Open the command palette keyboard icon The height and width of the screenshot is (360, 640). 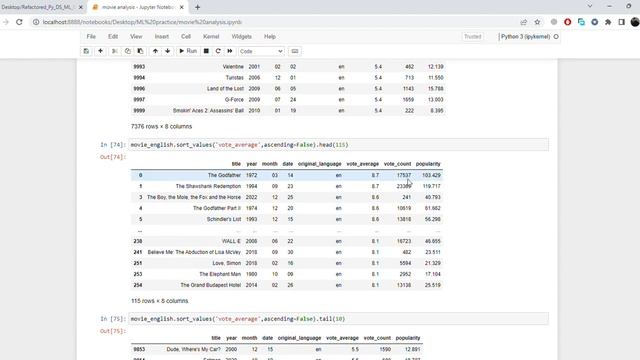(x=295, y=51)
